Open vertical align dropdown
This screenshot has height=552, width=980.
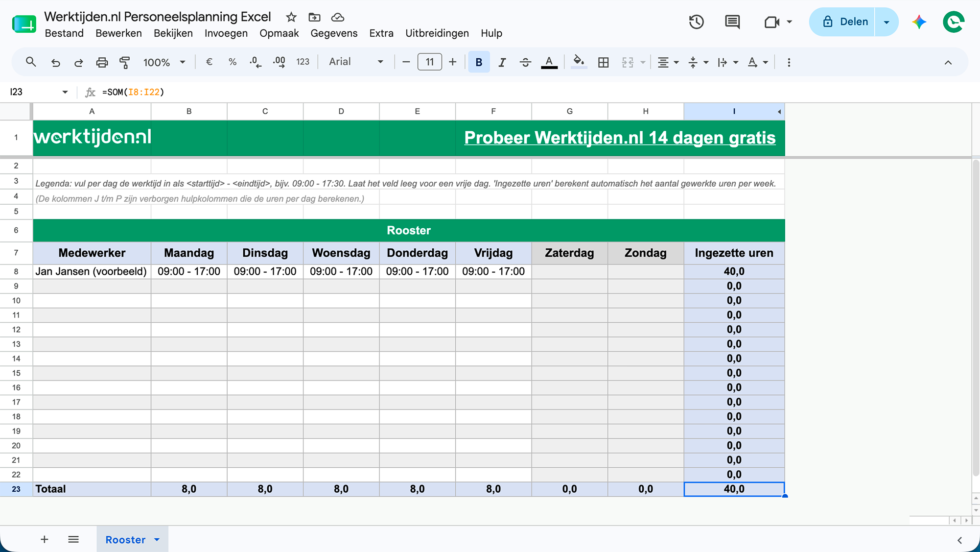pyautogui.click(x=698, y=62)
